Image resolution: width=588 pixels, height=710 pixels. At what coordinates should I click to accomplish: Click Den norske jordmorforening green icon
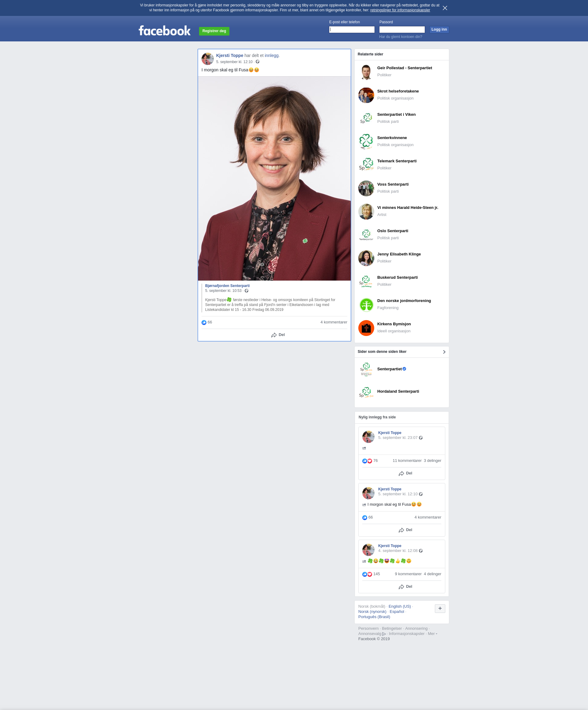pos(366,305)
